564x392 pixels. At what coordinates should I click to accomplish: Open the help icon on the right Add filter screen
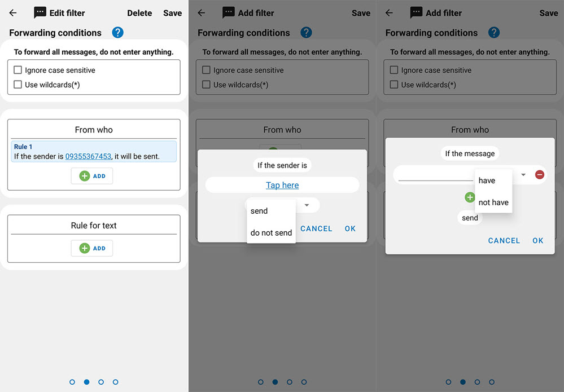click(x=494, y=33)
